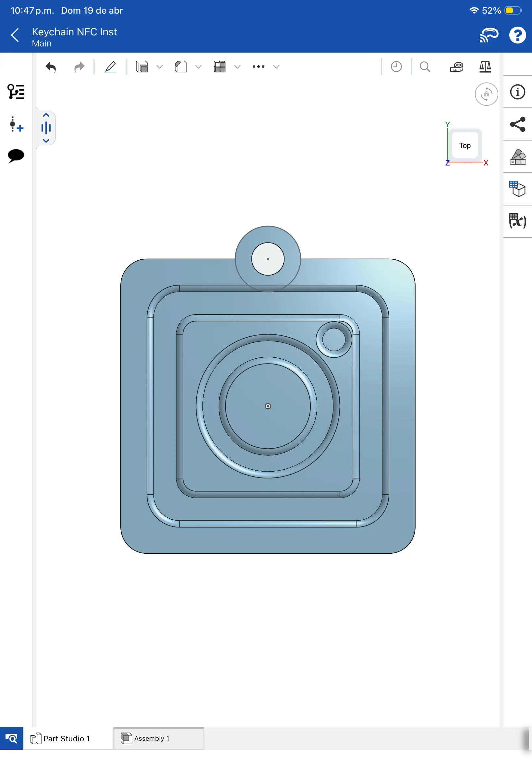
Task: Tap the Main branch label
Action: (42, 43)
